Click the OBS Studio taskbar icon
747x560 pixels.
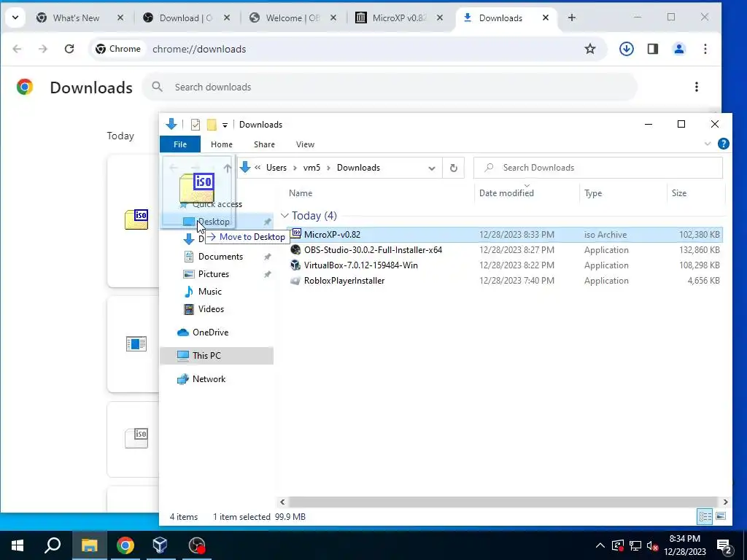[x=196, y=545]
